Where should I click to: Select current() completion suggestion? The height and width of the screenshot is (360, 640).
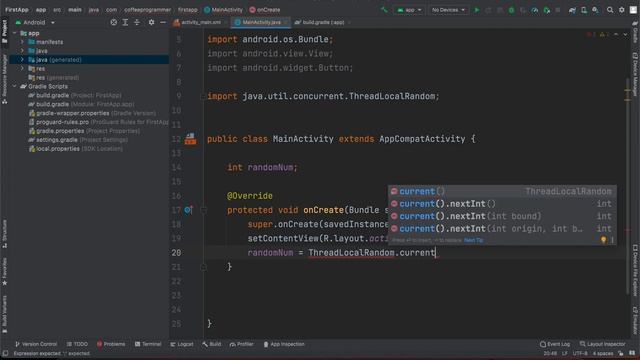pyautogui.click(x=502, y=191)
